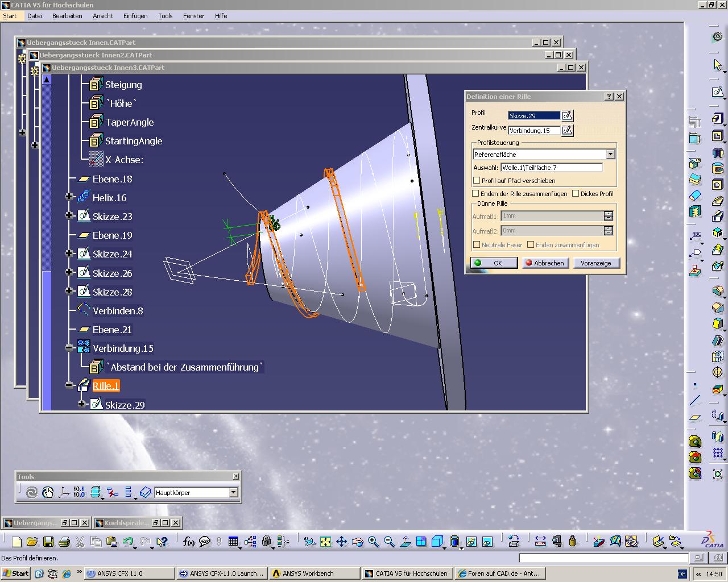Expand the Skizze.28 tree node
The height and width of the screenshot is (582, 728).
click(x=69, y=292)
